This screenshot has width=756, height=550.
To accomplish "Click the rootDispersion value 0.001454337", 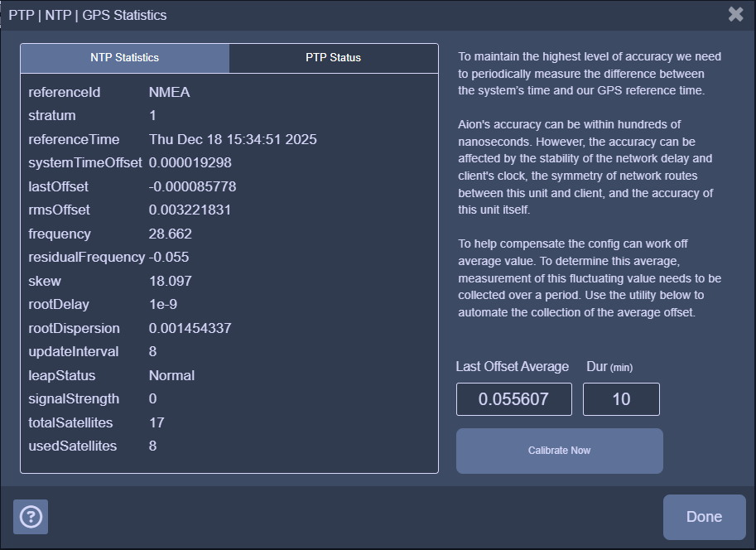I will point(190,328).
